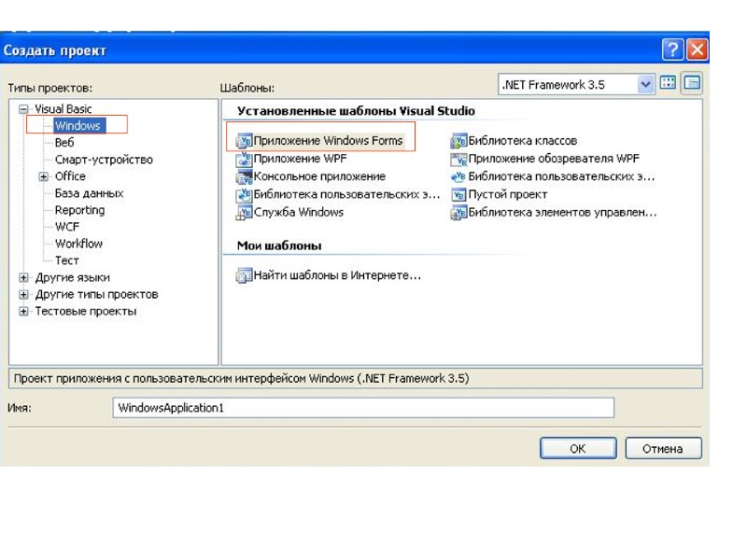The width and height of the screenshot is (747, 560).
Task: Switch templates view to large icons
Action: 668,83
